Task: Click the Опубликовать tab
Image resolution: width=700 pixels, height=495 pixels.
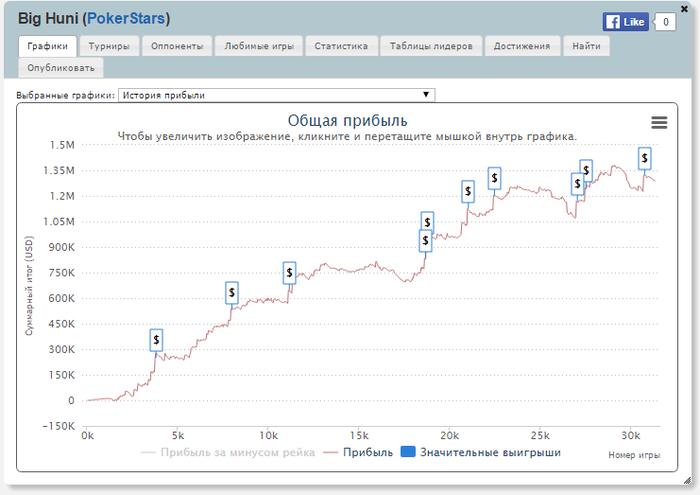Action: 61,68
